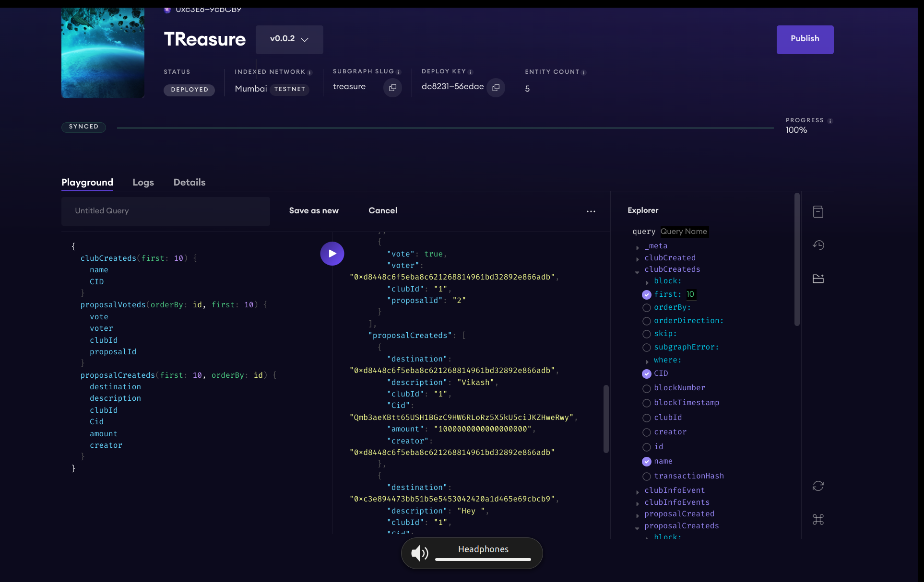Switch to the Playground tab

coord(87,182)
